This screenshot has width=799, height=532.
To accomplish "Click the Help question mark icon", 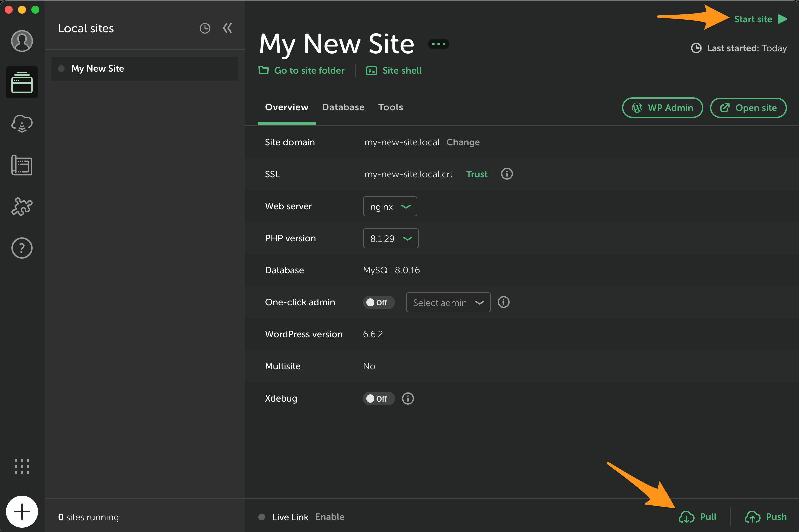I will [22, 248].
